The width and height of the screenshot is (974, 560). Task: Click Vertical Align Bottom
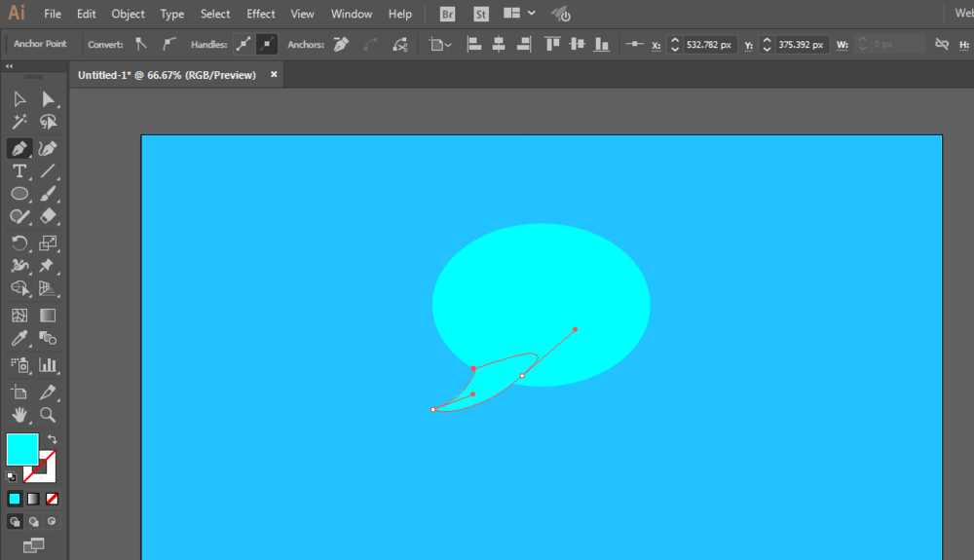601,44
